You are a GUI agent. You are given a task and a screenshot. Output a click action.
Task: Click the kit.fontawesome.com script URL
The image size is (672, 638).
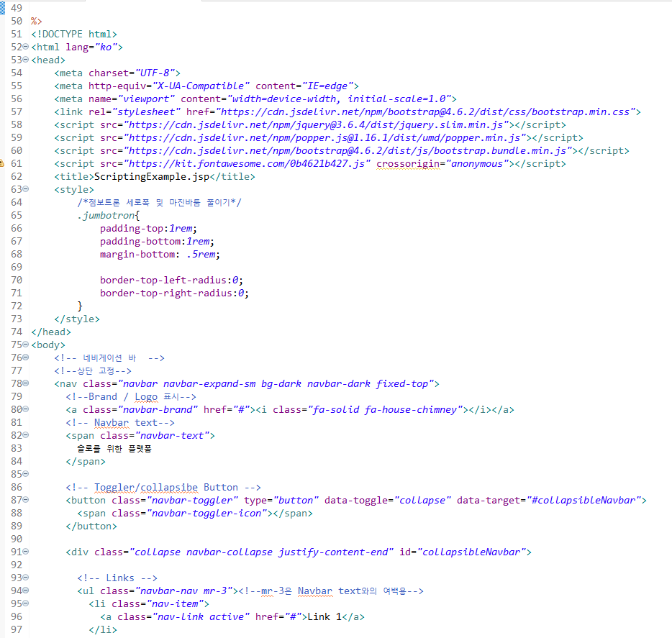(x=248, y=164)
